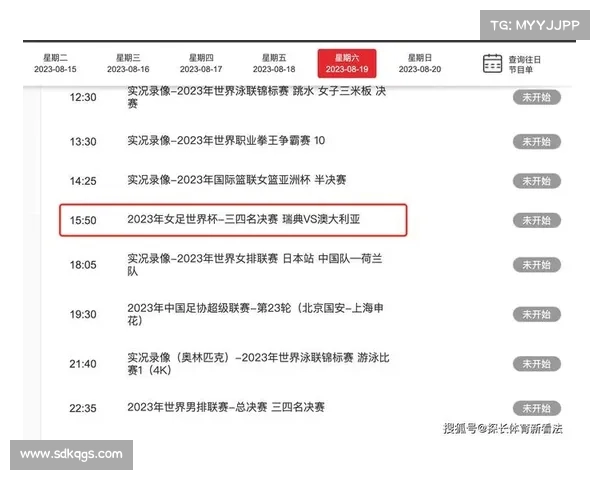Image resolution: width=600 pixels, height=480 pixels.
Task: Open the program 2023年世界女排联赛 日本站 中国队—荷兰队
Action: [255, 265]
